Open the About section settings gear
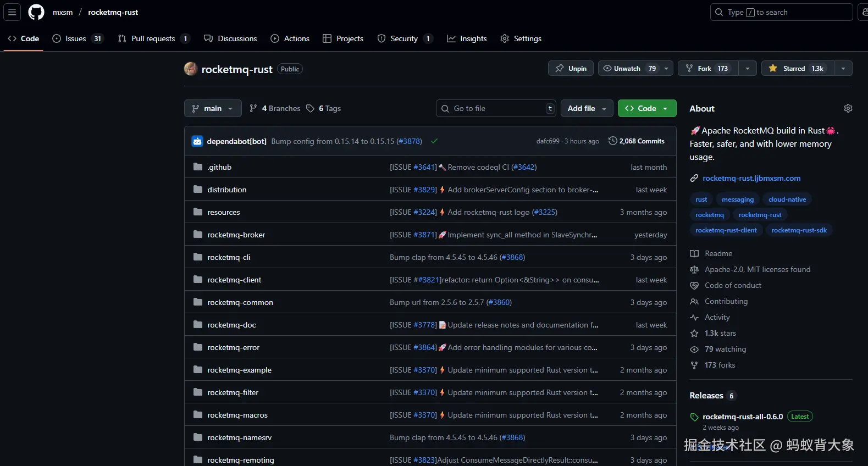The height and width of the screenshot is (466, 868). coord(848,108)
